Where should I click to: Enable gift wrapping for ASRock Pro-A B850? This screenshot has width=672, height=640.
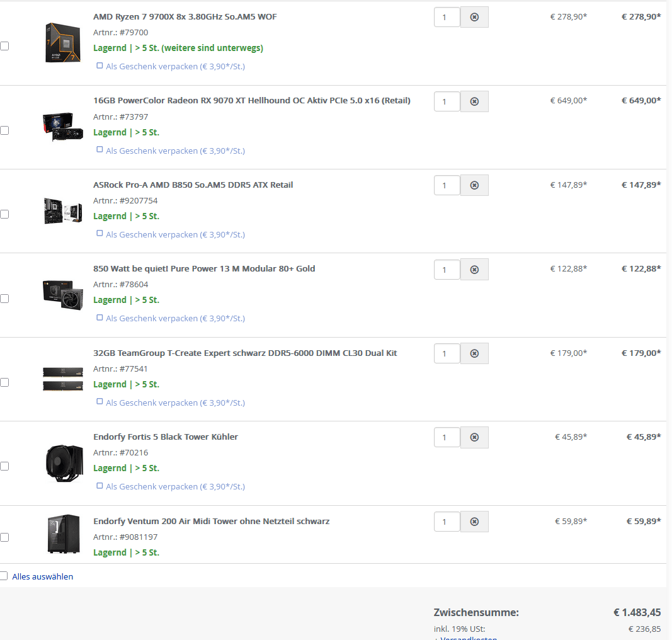pyautogui.click(x=100, y=234)
